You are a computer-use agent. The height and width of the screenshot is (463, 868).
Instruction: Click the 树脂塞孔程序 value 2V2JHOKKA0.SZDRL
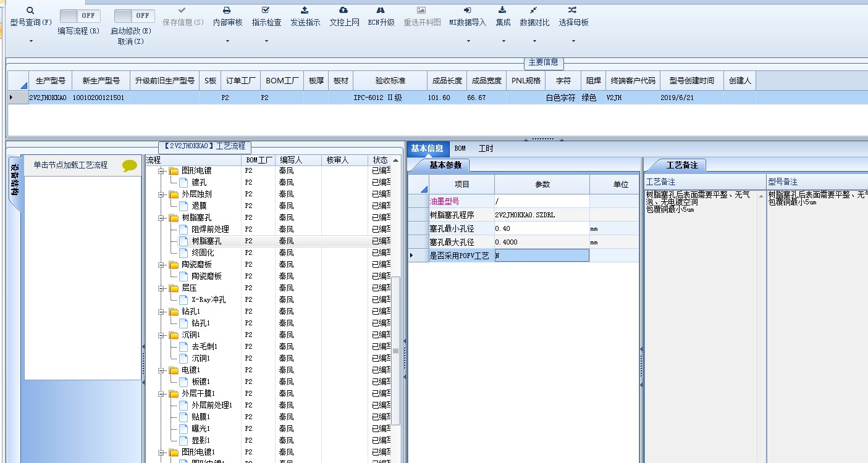542,215
